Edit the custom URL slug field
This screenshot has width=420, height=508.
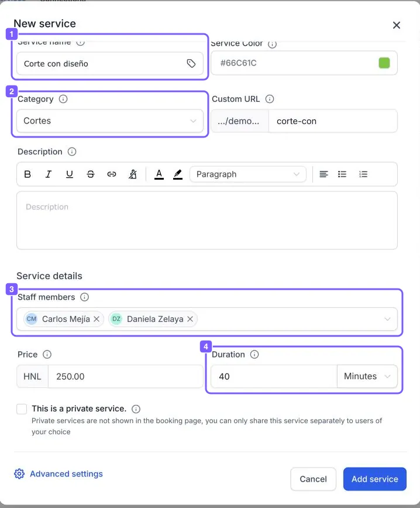click(333, 121)
